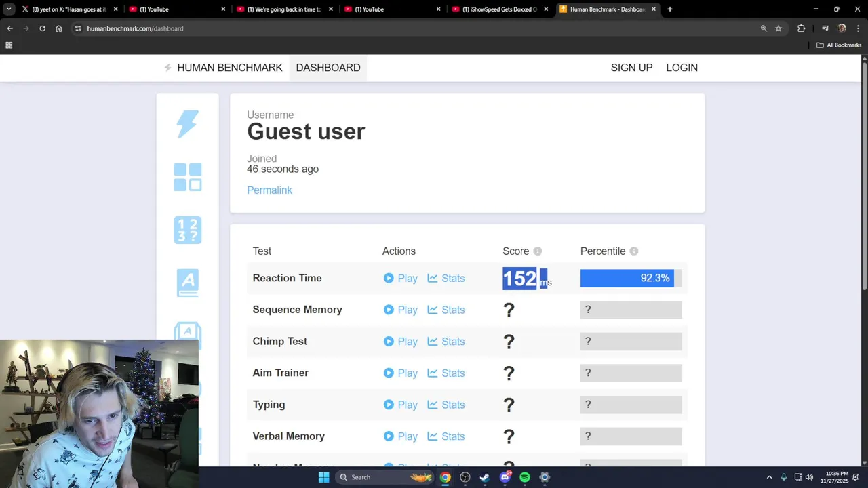Screen dimensions: 868x488
Task: Open Spotify from taskbar
Action: (525, 477)
